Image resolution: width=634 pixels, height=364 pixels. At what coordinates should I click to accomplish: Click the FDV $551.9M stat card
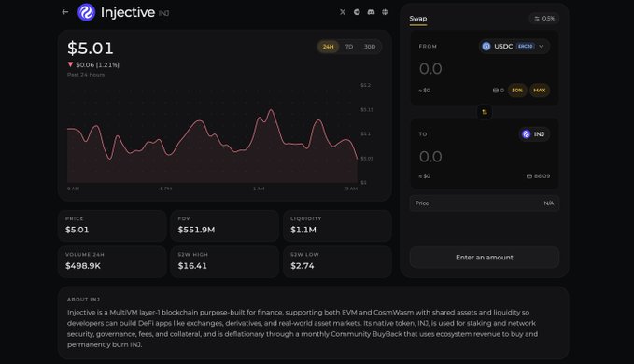(224, 226)
